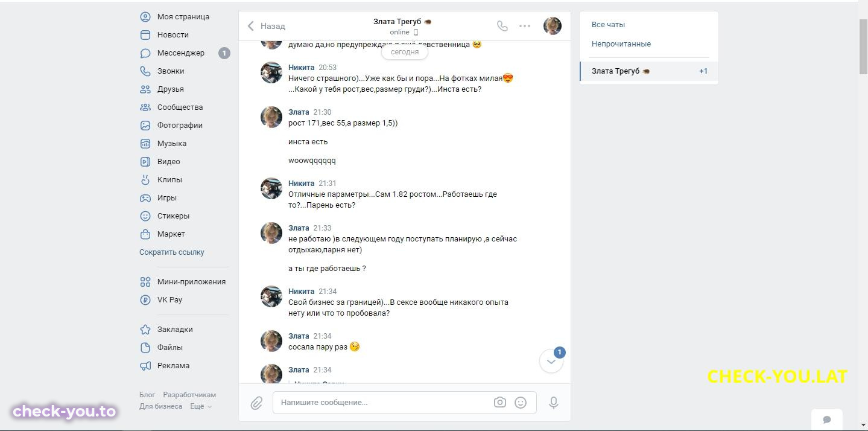868x431 pixels.
Task: Click microphone voice message icon
Action: pos(554,403)
